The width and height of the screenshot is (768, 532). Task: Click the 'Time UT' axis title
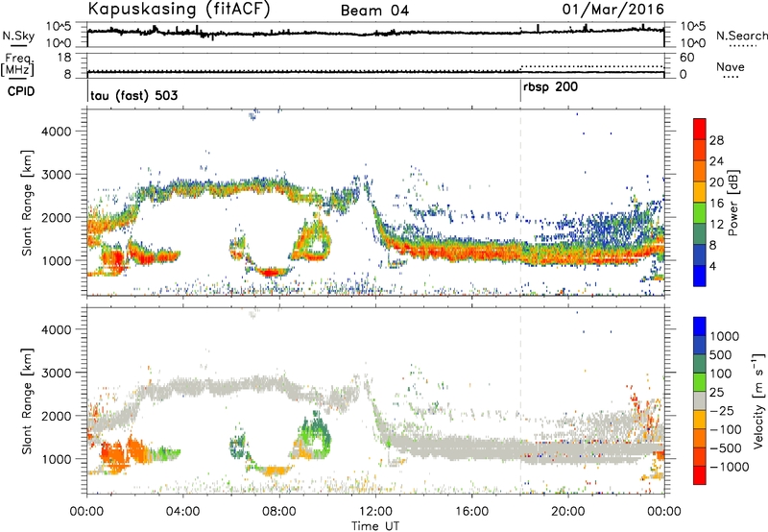point(375,526)
